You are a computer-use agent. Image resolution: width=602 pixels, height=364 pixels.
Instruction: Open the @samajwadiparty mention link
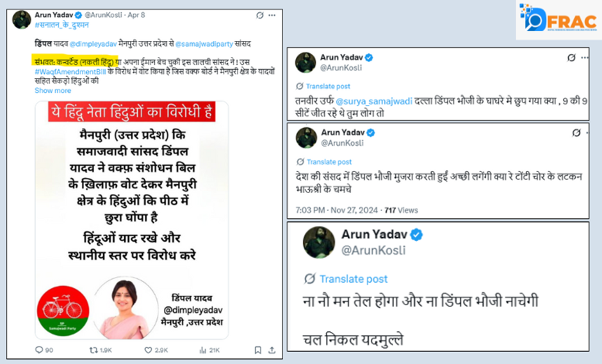204,44
